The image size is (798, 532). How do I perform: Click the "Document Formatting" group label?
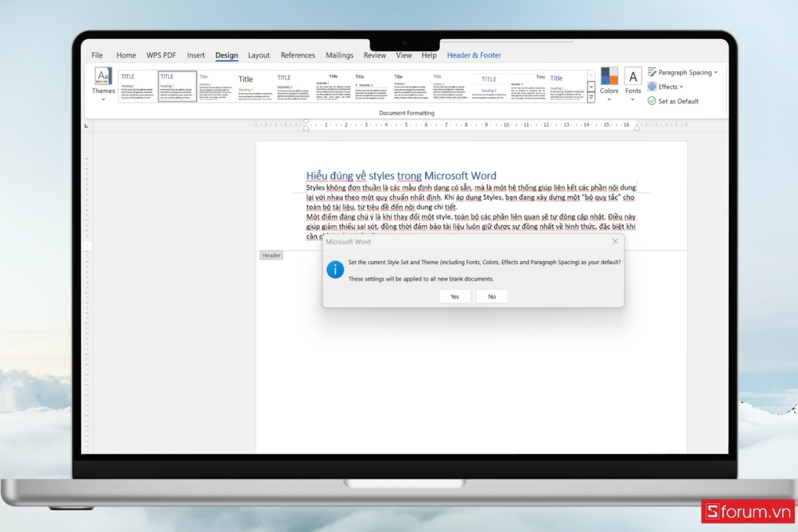pos(407,113)
